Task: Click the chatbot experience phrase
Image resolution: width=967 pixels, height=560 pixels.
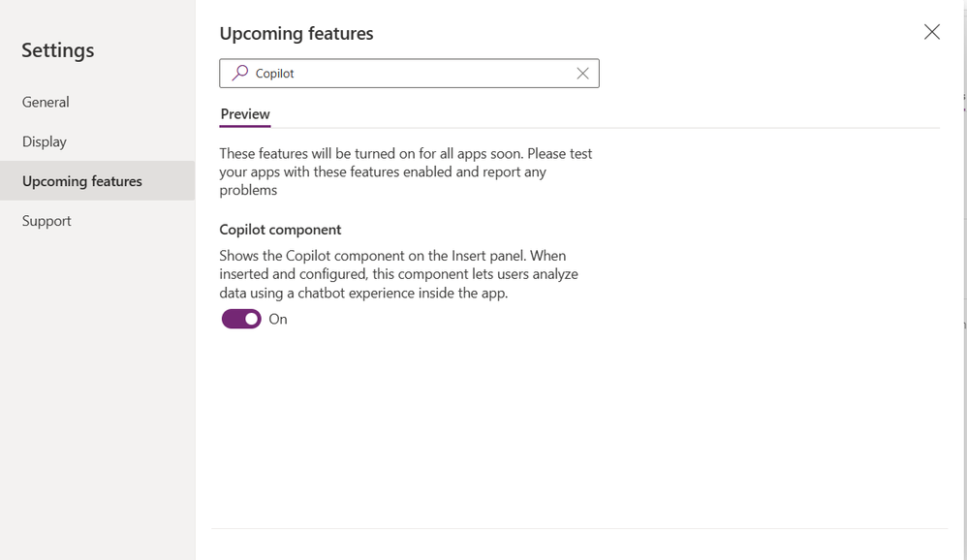Action: 359,293
